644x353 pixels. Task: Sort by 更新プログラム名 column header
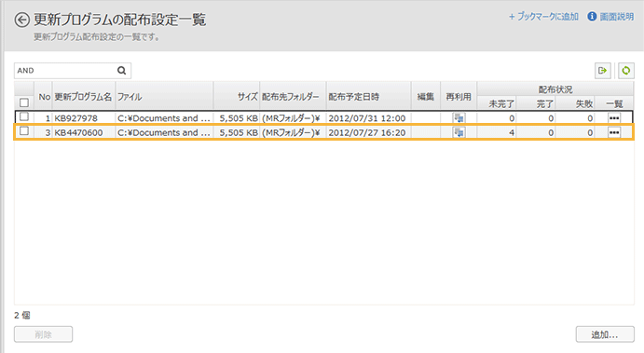(x=83, y=97)
